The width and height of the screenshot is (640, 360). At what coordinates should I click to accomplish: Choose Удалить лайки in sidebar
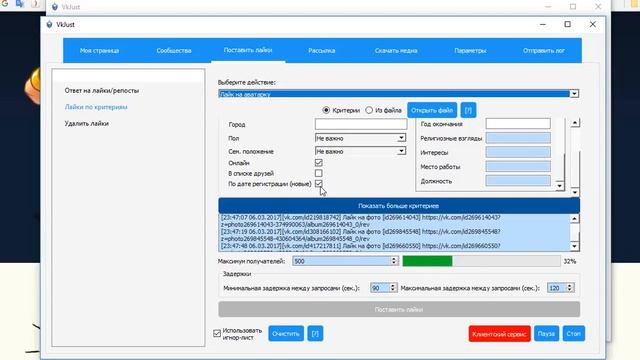(x=87, y=123)
